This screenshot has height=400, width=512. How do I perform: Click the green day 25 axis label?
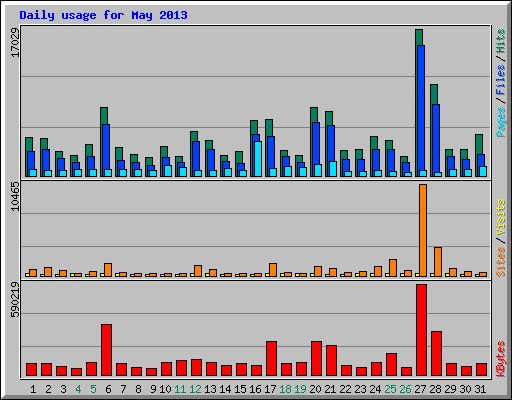(x=390, y=389)
